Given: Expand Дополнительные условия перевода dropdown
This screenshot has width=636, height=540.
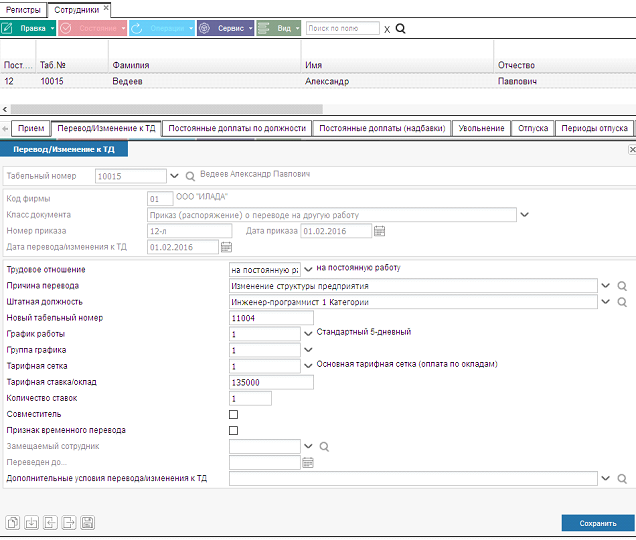Looking at the screenshot, I should point(606,478).
